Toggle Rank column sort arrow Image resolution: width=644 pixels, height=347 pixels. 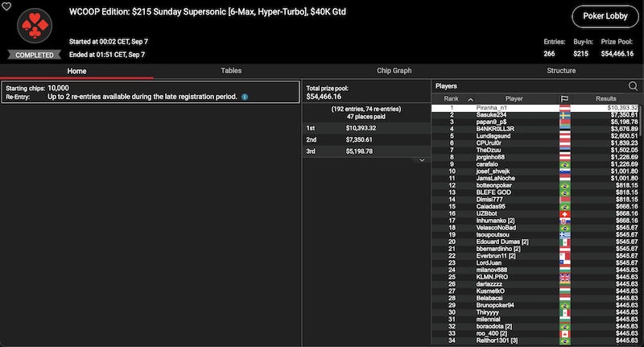click(x=471, y=99)
